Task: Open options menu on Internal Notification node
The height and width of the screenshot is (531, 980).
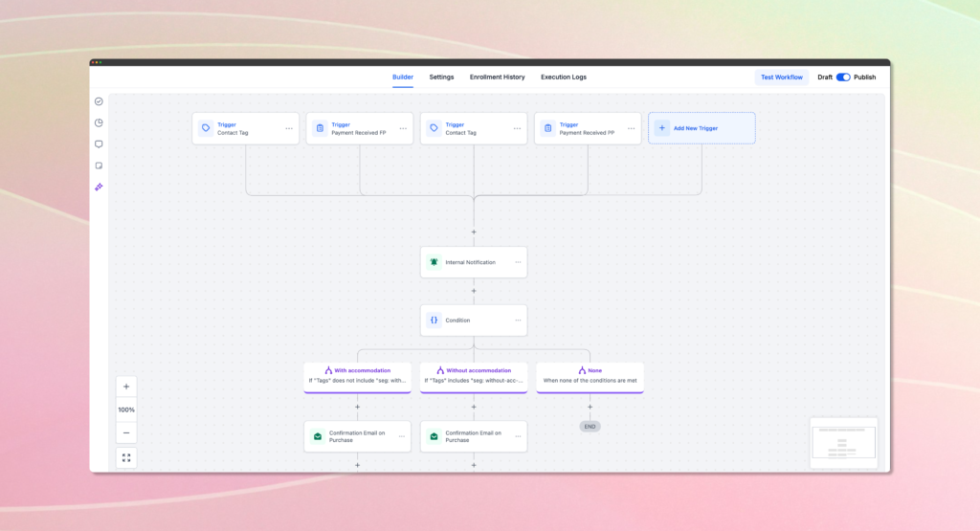Action: click(x=518, y=262)
